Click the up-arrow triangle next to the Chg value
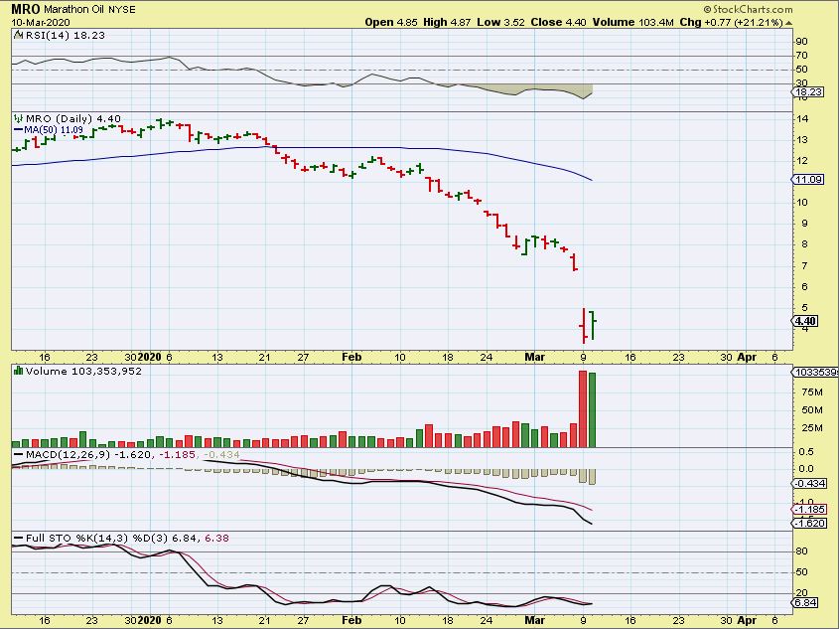This screenshot has height=629, width=840. (x=788, y=23)
